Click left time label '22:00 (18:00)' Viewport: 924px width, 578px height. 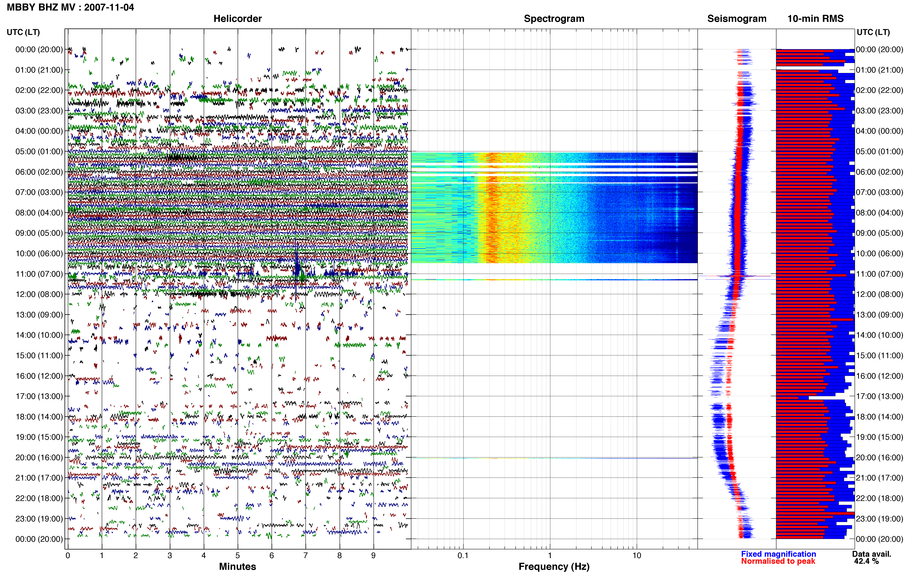tap(39, 498)
